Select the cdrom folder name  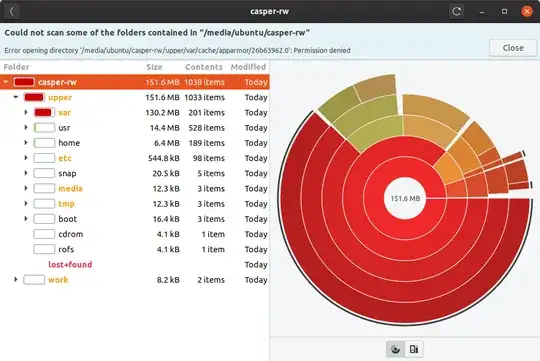pos(71,234)
